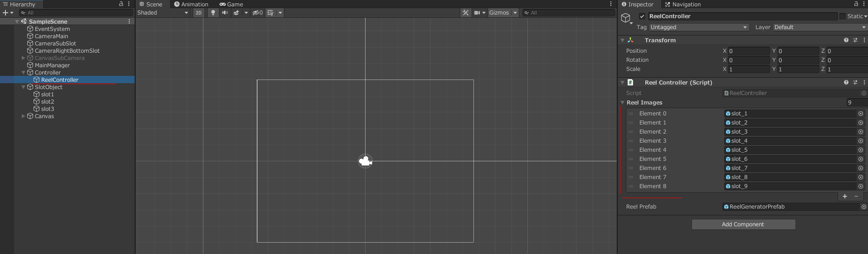Toggle scene audio speaker icon
The height and width of the screenshot is (254, 868).
[x=224, y=13]
